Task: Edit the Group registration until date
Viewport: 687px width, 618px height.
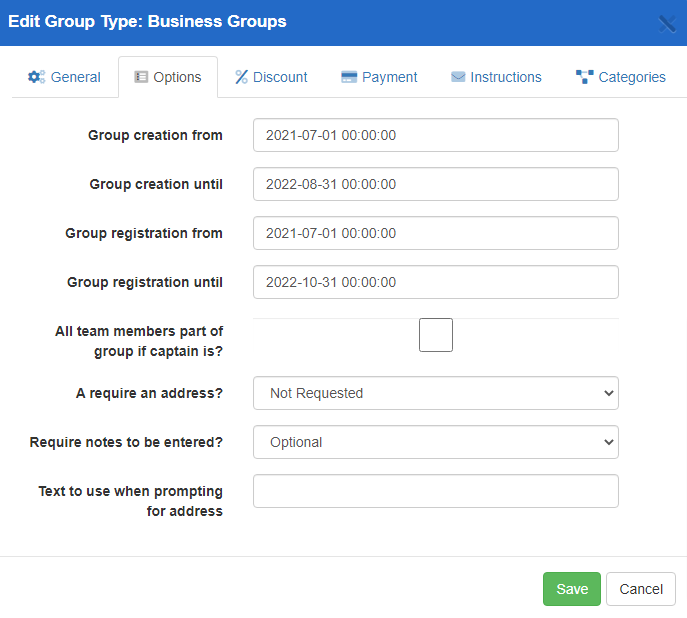Action: click(436, 282)
